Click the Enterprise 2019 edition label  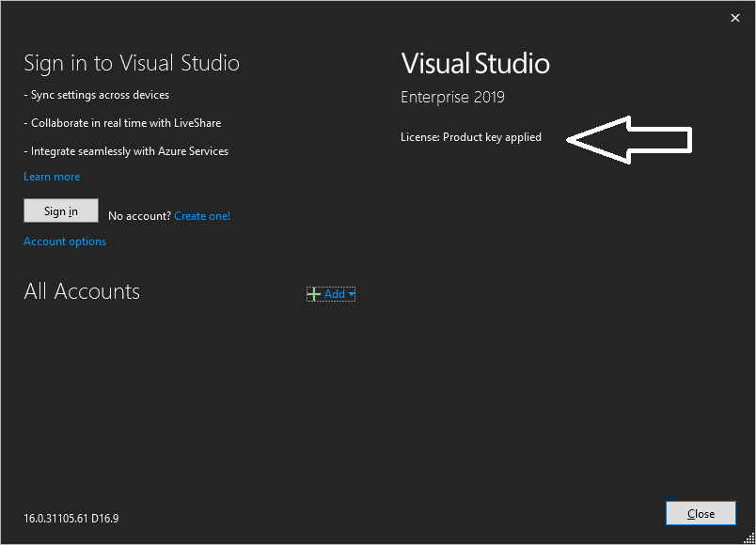pos(452,97)
